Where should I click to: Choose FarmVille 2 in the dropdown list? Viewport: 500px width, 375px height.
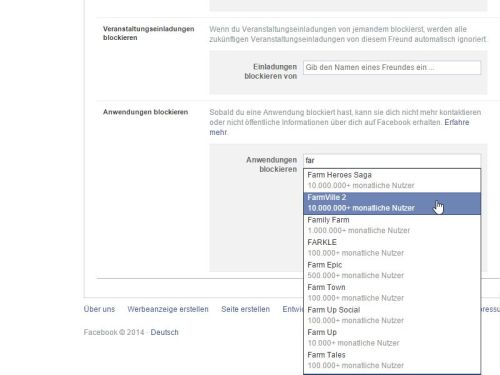point(392,203)
